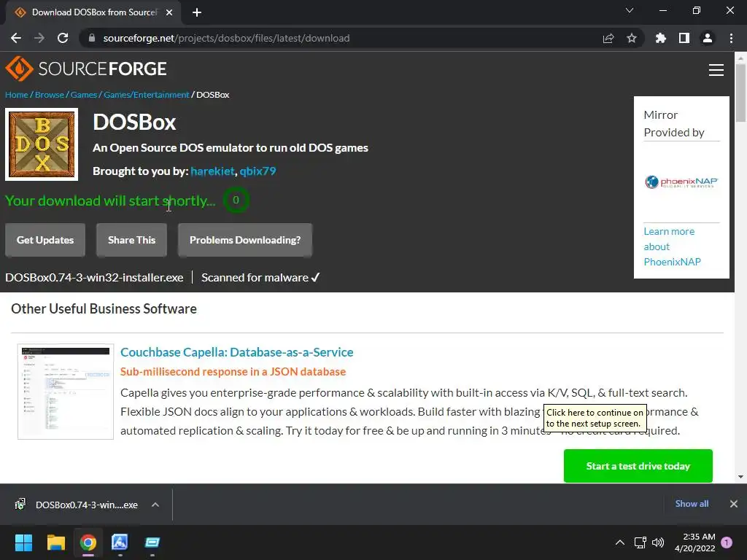The height and width of the screenshot is (560, 747).
Task: Toggle the browser side panel icon
Action: (x=684, y=38)
